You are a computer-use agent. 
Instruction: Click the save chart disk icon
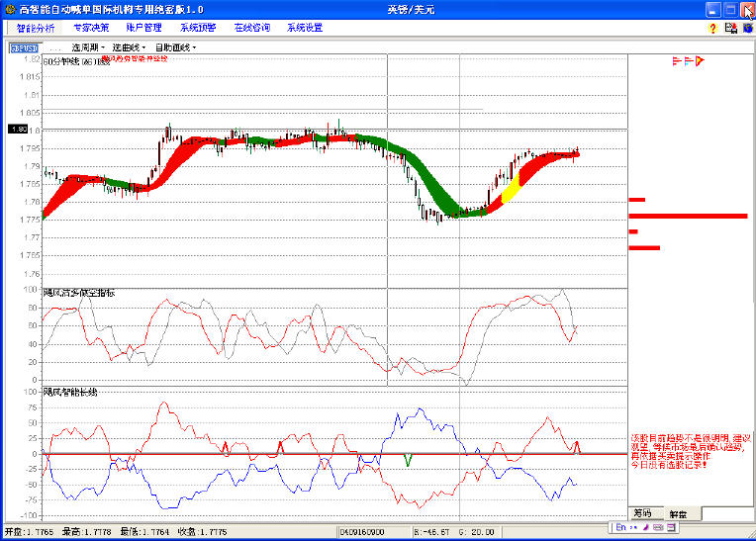pyautogui.click(x=730, y=28)
